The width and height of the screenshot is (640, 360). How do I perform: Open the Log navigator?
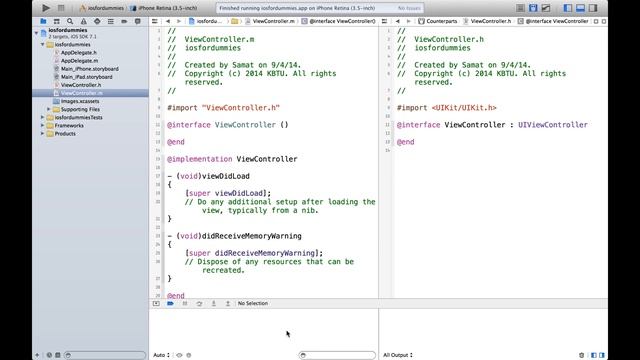point(138,21)
